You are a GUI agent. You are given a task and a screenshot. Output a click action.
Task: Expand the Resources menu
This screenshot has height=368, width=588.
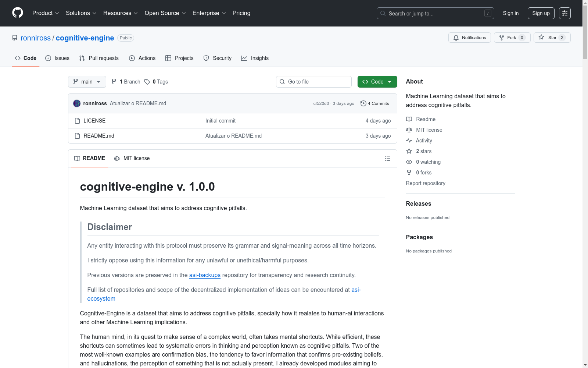tap(121, 13)
